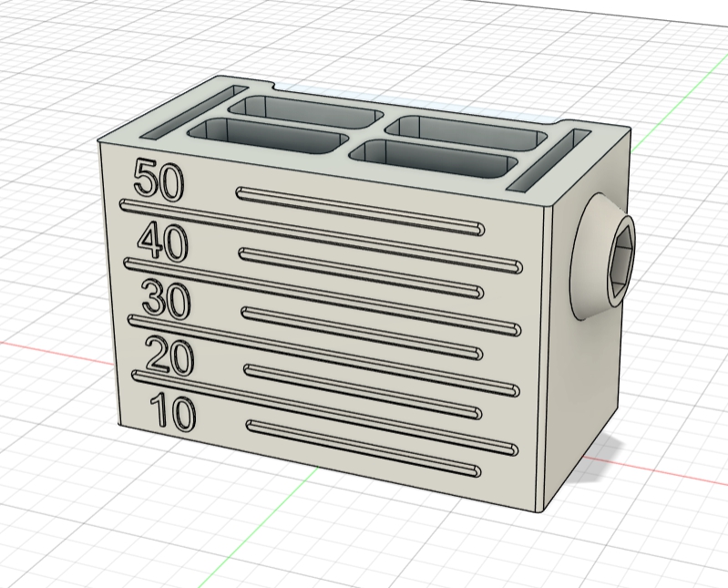Viewport: 728px width, 588px height.
Task: Select the front-right rectangular pocket on top
Action: [434, 160]
